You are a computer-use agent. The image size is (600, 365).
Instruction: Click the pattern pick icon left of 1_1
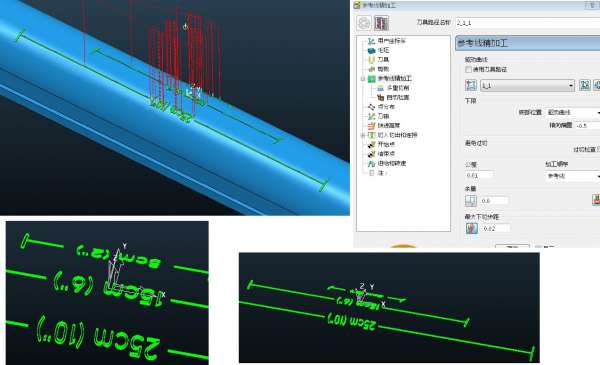[471, 85]
